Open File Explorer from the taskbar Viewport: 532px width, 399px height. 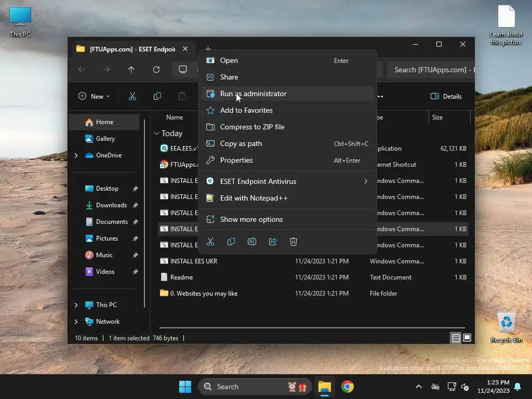coord(324,387)
